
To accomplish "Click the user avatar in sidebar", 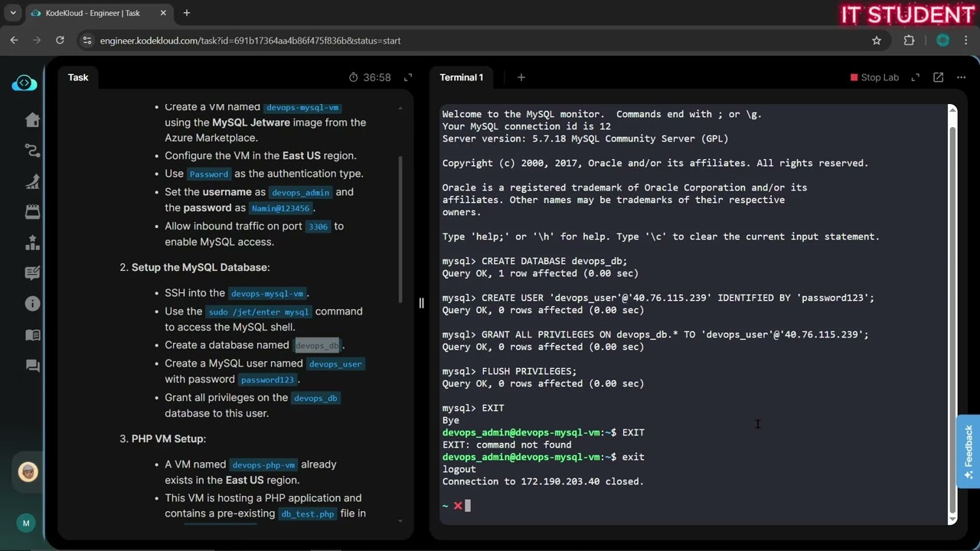I will tap(28, 471).
